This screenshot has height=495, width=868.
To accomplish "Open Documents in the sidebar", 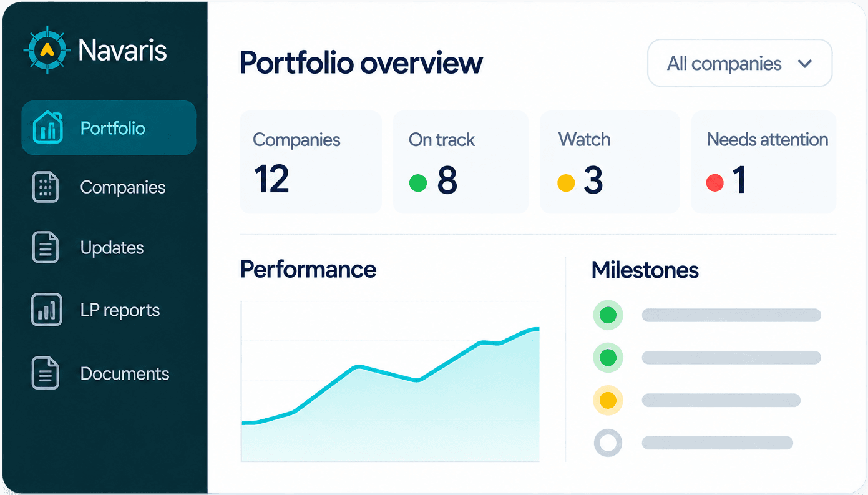I will (125, 373).
